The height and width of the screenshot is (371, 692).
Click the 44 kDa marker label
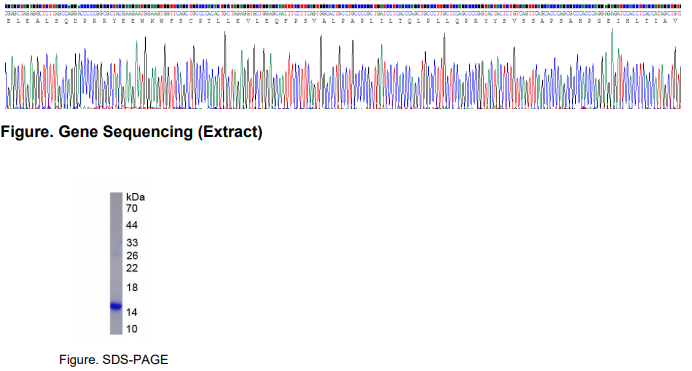point(132,225)
